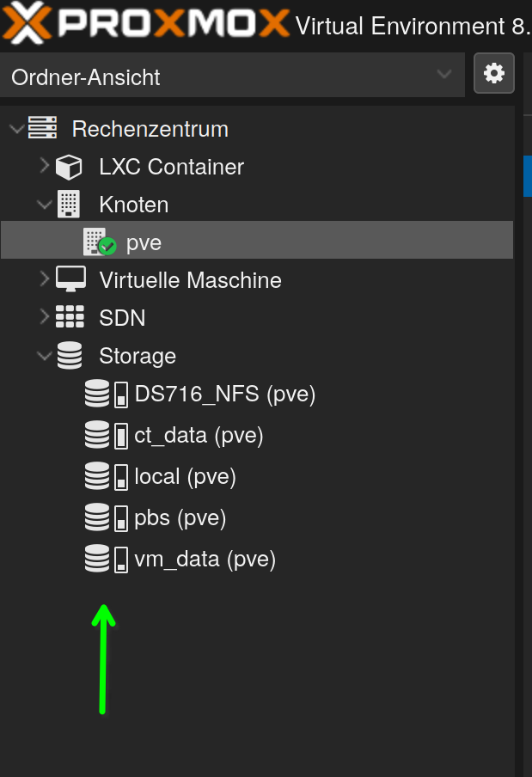
Task: Collapse the Rechenzentrum tree node
Action: point(17,129)
